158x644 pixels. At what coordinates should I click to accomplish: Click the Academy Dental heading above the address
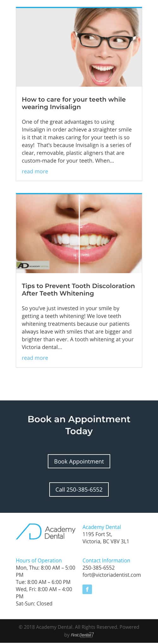[x=102, y=527]
